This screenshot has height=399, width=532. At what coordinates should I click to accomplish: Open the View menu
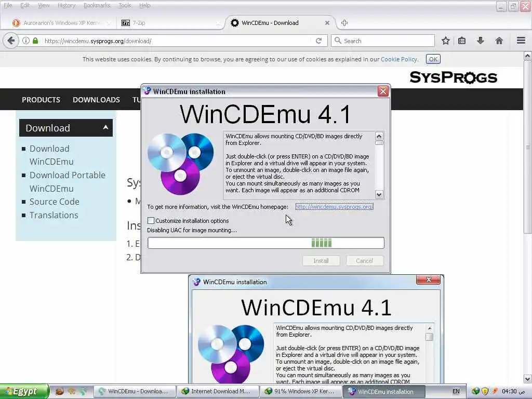(44, 5)
